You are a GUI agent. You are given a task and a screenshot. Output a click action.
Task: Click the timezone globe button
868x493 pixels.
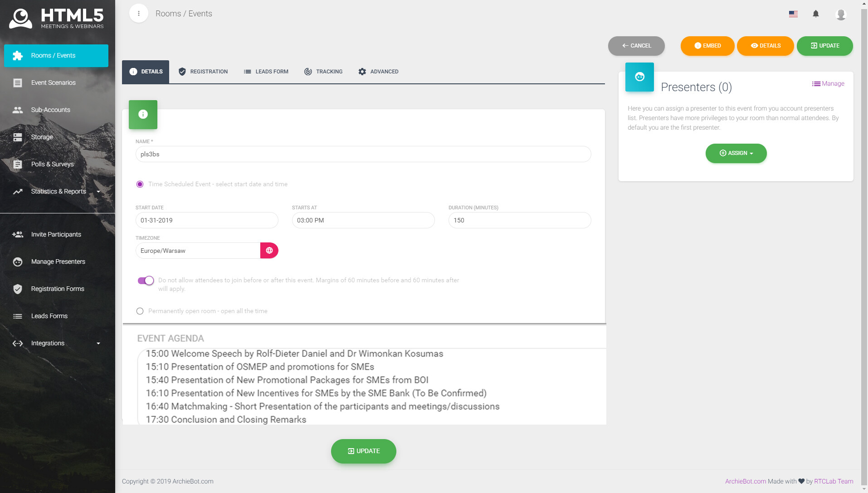[x=269, y=251]
